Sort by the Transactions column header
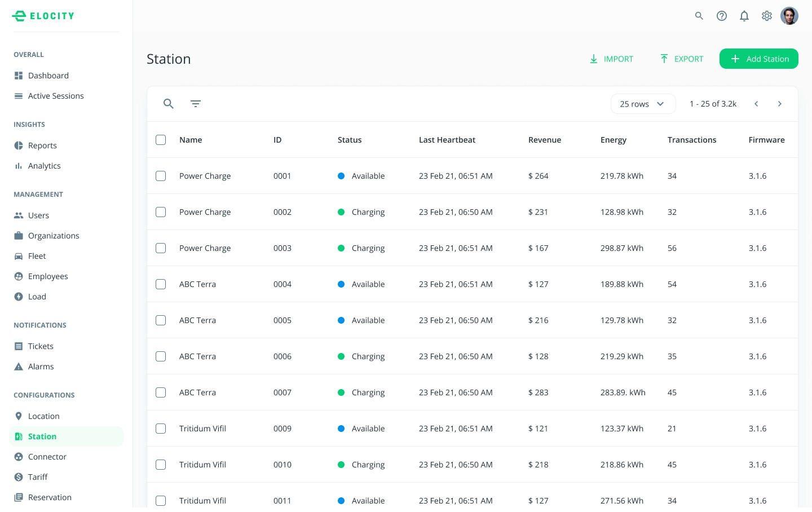 tap(692, 140)
